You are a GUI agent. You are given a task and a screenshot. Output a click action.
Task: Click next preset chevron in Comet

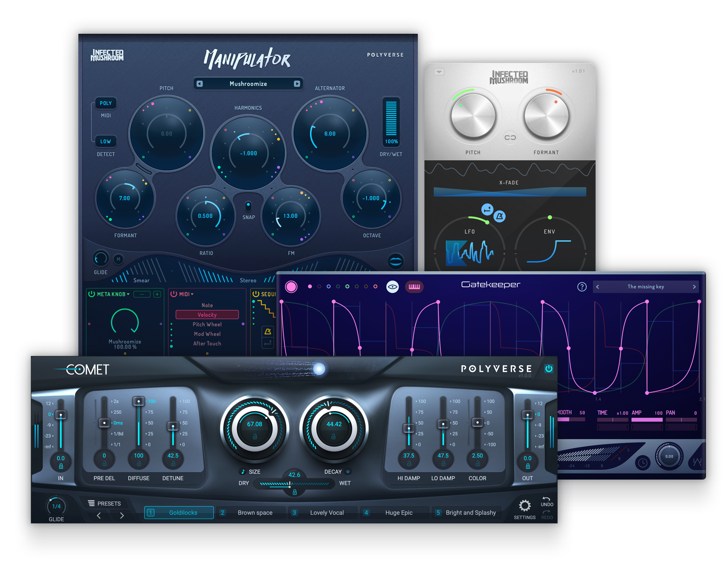tap(122, 516)
